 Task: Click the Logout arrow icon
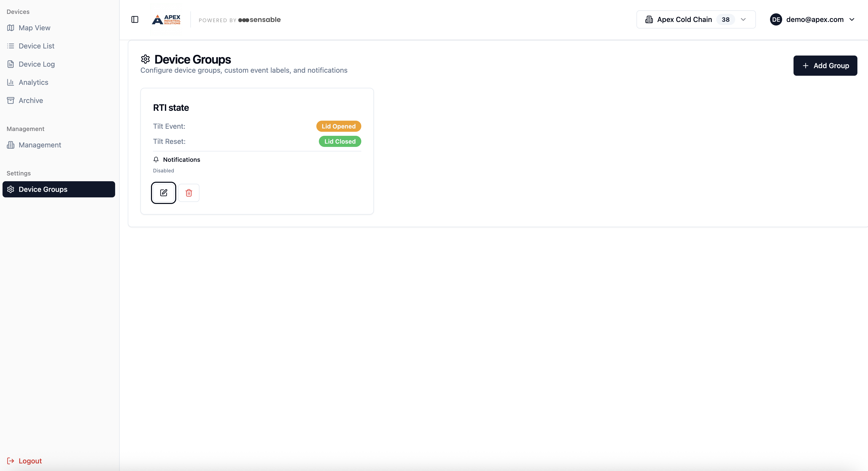10,461
